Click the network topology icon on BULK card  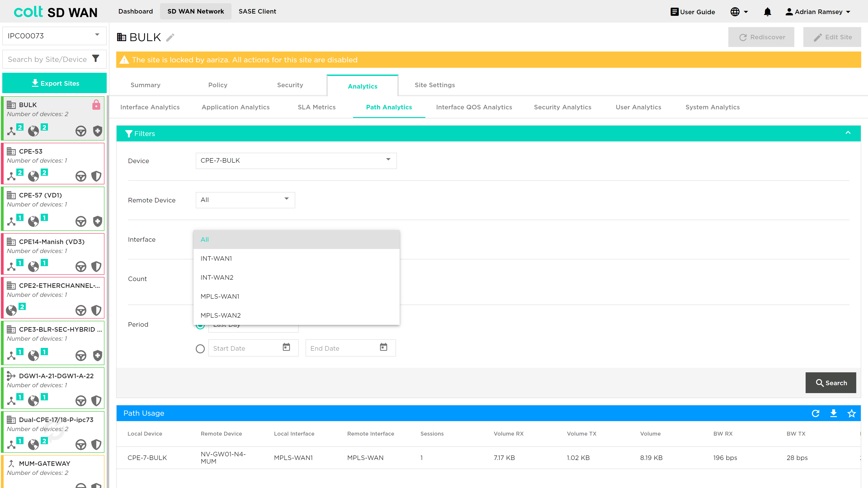12,131
